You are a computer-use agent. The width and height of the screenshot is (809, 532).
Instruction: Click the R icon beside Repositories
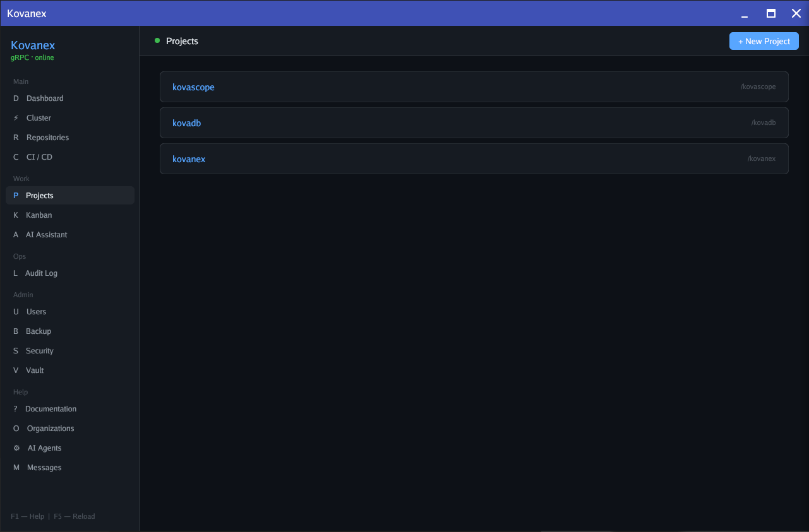click(x=15, y=137)
